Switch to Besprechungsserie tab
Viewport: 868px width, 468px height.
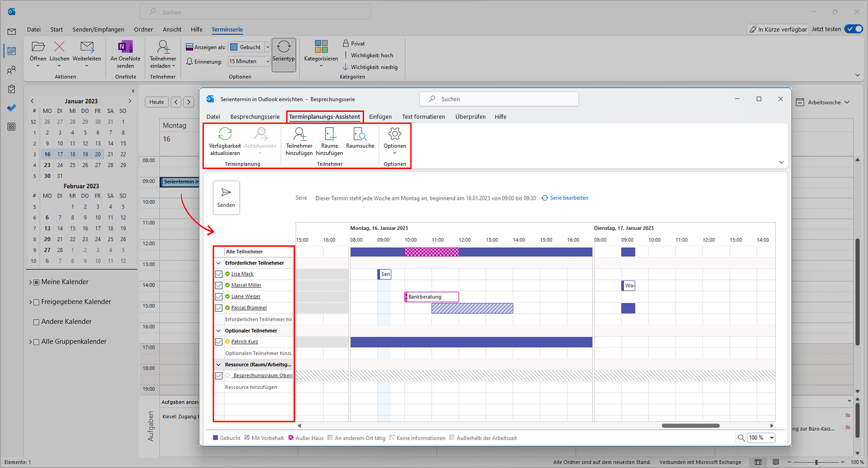[255, 116]
